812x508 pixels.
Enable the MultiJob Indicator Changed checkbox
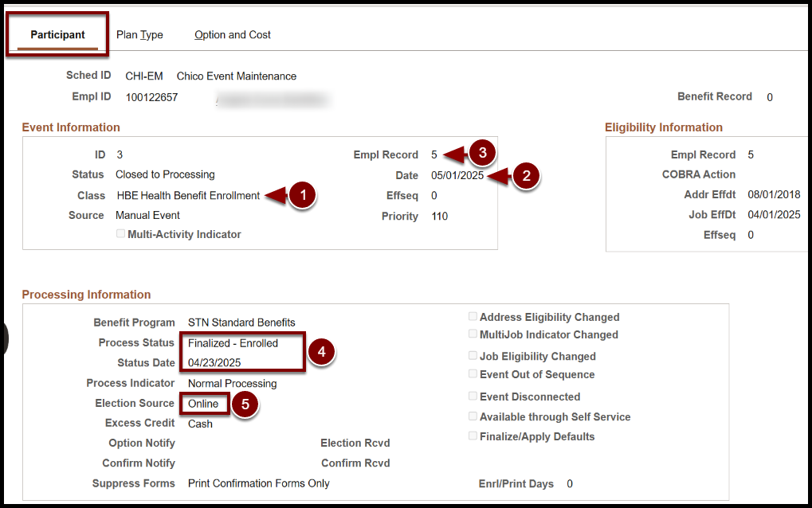[x=473, y=334]
